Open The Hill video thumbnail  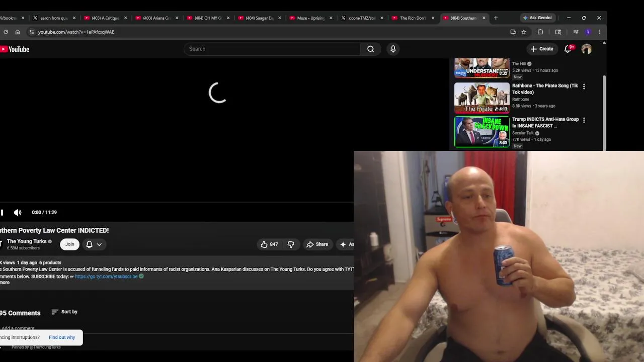[x=481, y=68]
